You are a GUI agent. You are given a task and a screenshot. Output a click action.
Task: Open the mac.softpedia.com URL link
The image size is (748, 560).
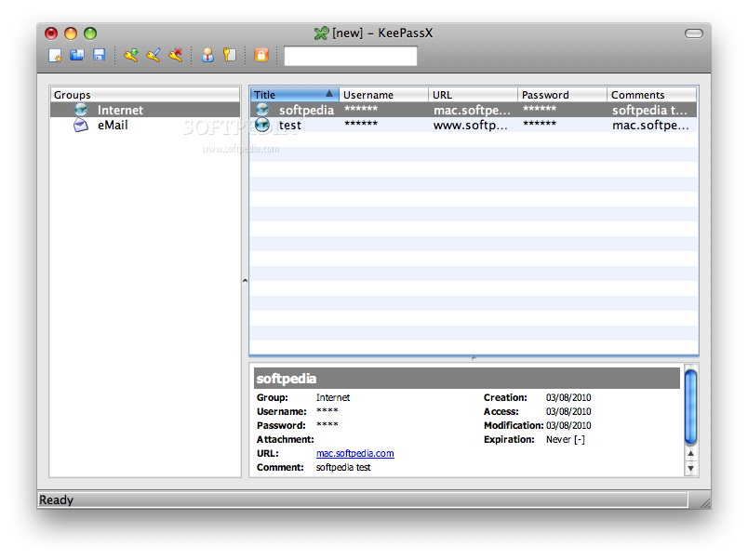pyautogui.click(x=354, y=453)
